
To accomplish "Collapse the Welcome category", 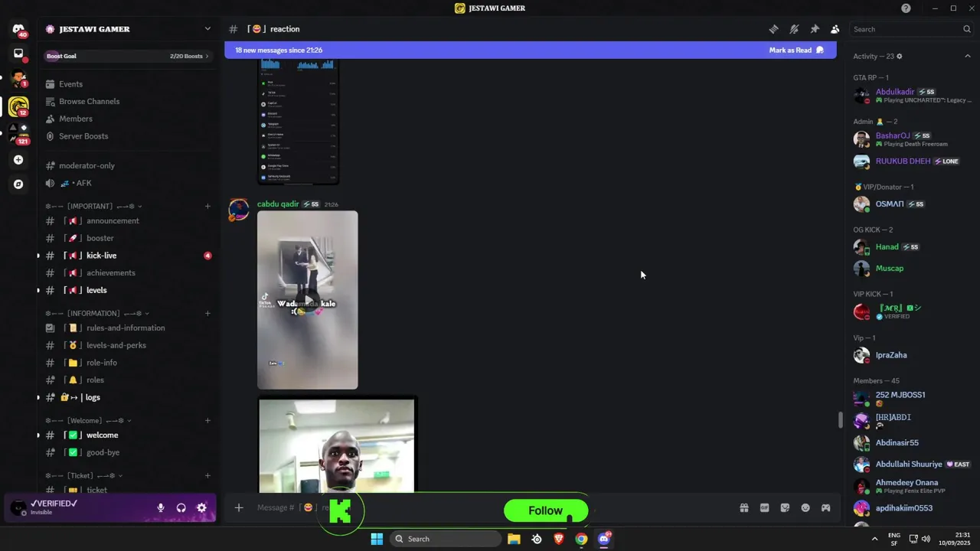I will point(88,420).
